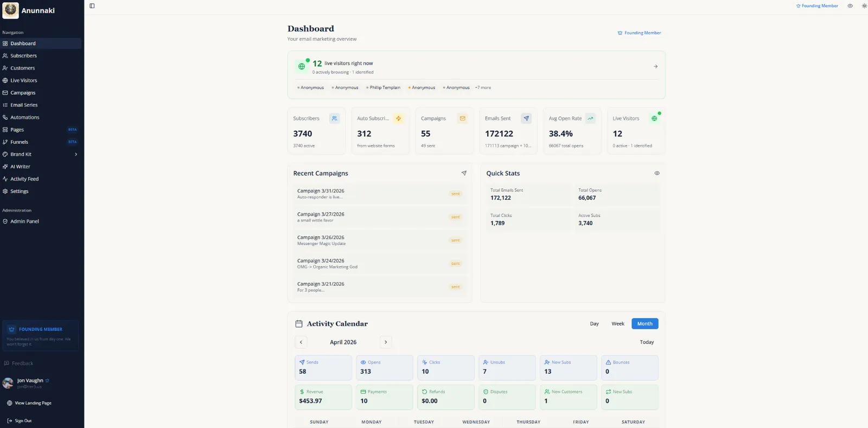868x428 pixels.
Task: Click the Auto Subscribers lightning icon
Action: click(x=398, y=118)
